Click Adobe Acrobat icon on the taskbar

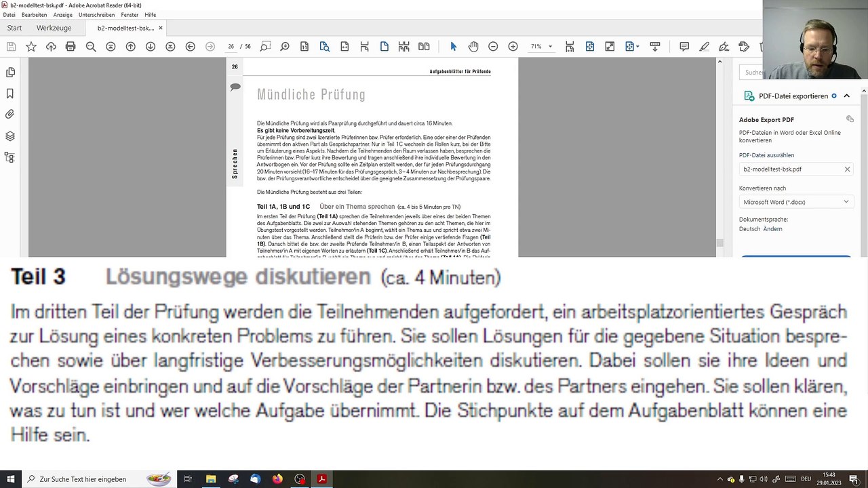point(321,479)
